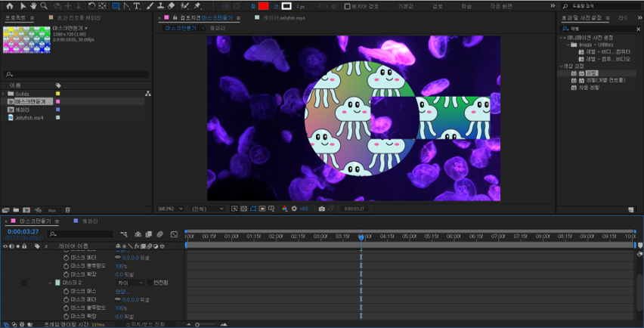Image resolution: width=644 pixels, height=328 pixels.
Task: Click the new composition icon in Project panel
Action: [x=26, y=210]
